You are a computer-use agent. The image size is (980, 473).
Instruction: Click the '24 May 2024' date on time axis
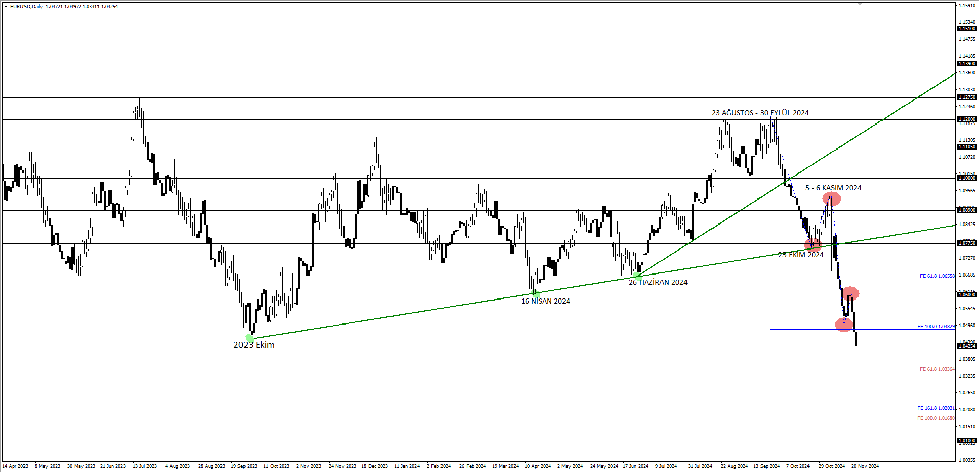click(x=604, y=466)
